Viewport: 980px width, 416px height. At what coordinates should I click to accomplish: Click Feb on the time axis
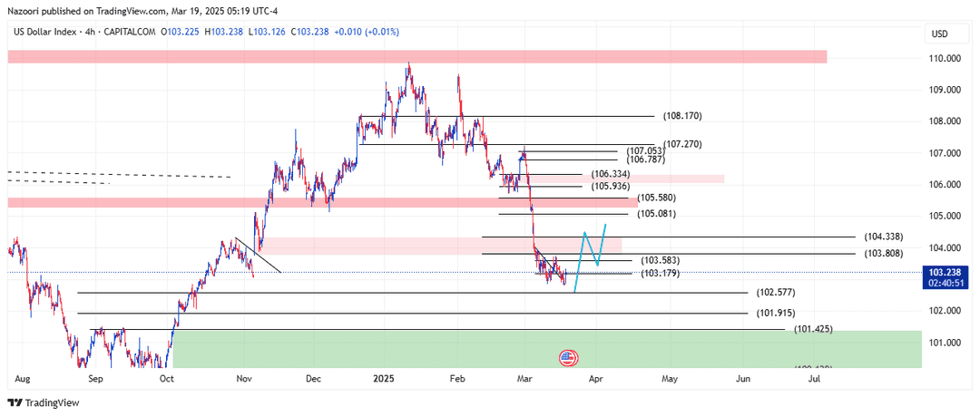click(x=458, y=379)
